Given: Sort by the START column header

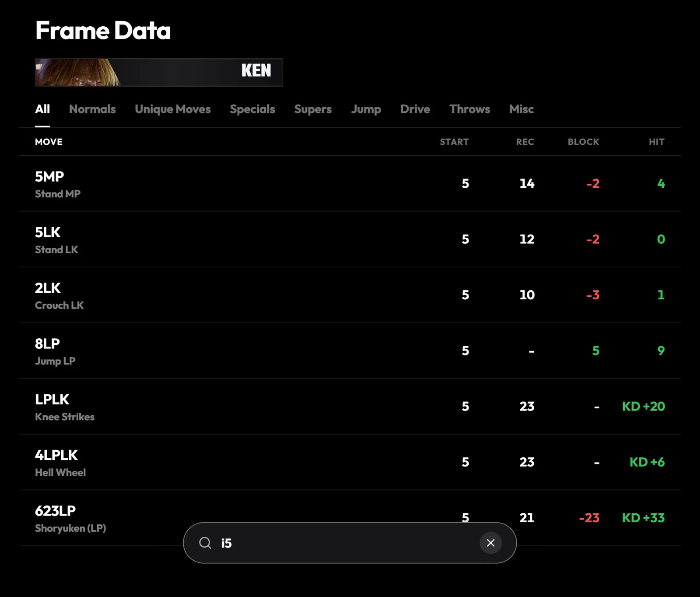Looking at the screenshot, I should point(454,142).
